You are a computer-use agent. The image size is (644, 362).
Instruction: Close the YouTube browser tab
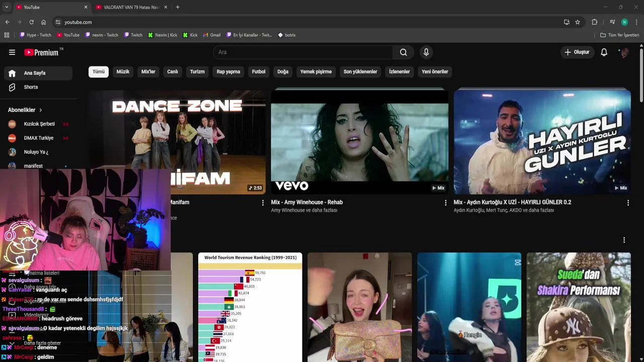(x=86, y=7)
